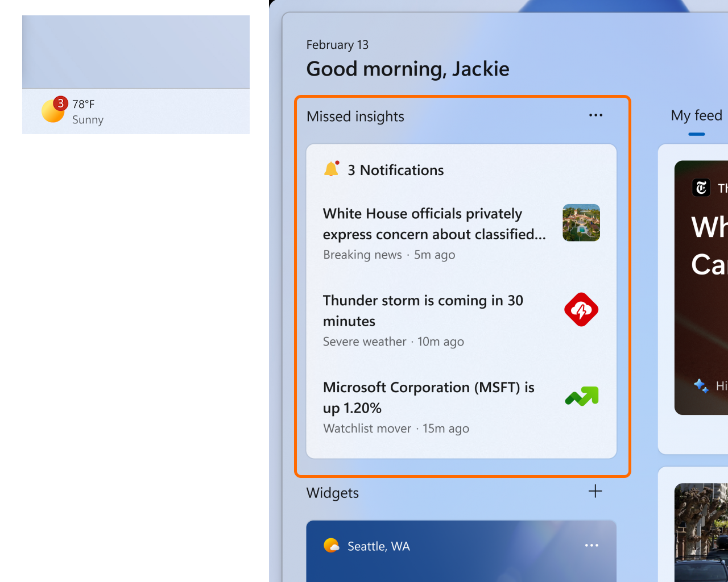Click the Severe weather 10m ago label
Viewport: 728px width, 582px height.
(394, 342)
